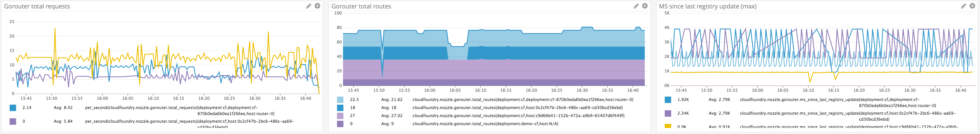Click pencil icon on Gorouter total routes panel

[636, 6]
